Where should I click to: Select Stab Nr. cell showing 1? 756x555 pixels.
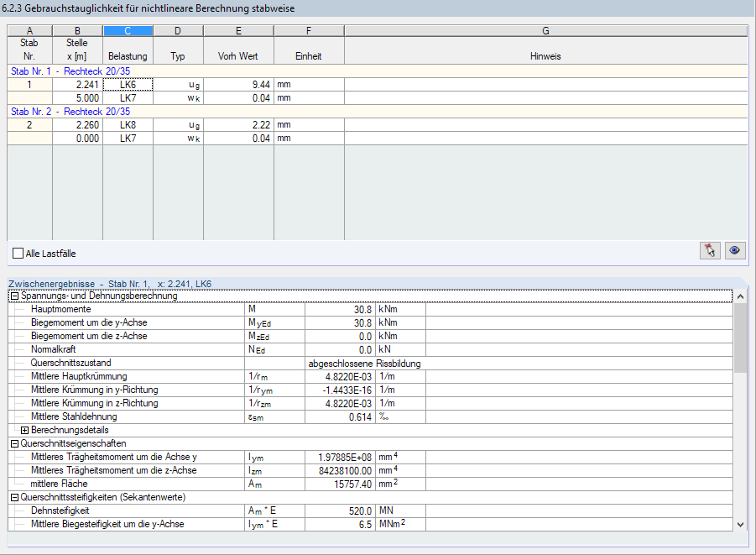[x=29, y=85]
